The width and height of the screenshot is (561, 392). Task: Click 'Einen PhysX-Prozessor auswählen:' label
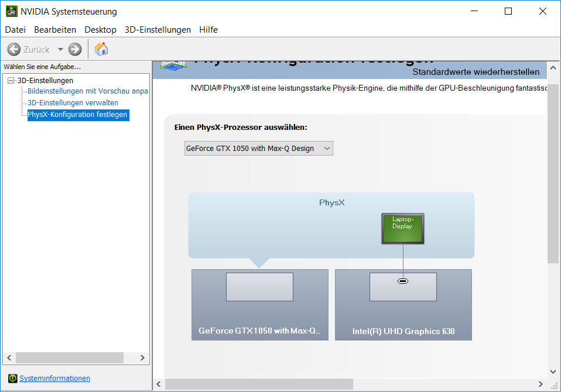tap(241, 127)
